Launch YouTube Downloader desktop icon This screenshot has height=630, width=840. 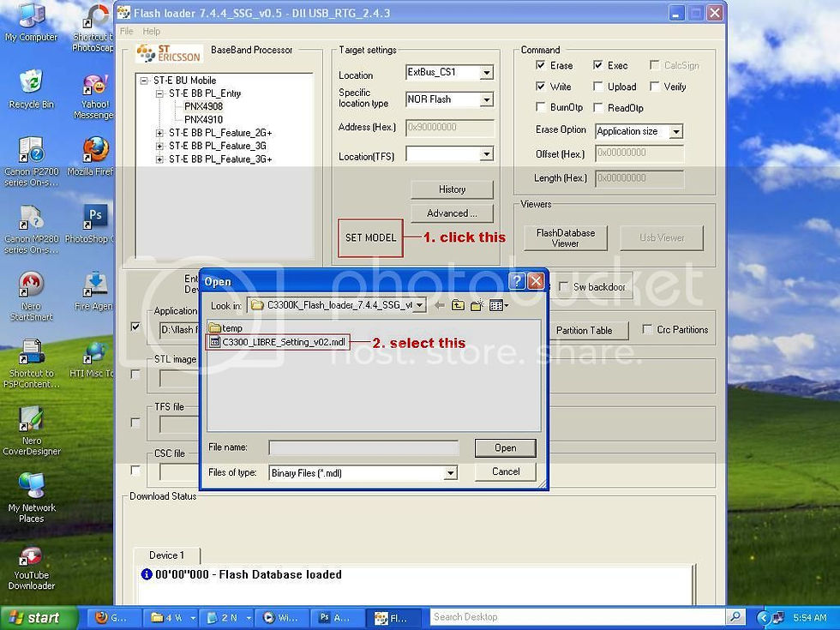click(x=31, y=567)
